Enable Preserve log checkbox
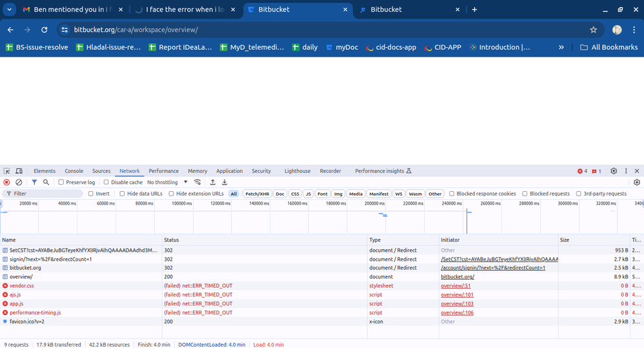The image size is (644, 348). [x=61, y=182]
